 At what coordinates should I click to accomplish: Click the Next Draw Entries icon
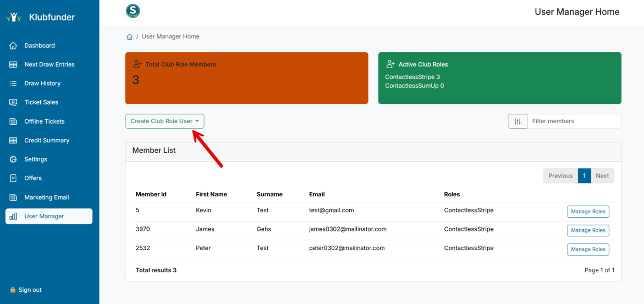pyautogui.click(x=13, y=64)
